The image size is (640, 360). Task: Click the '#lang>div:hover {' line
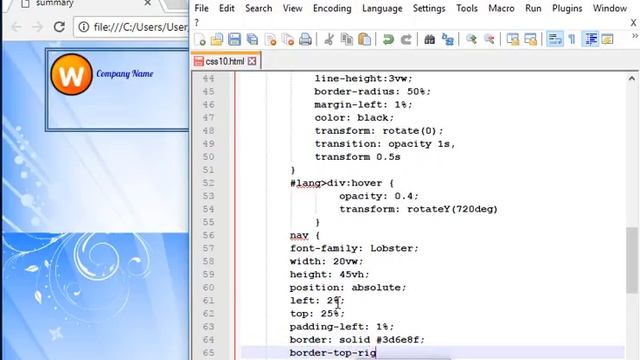pos(342,183)
